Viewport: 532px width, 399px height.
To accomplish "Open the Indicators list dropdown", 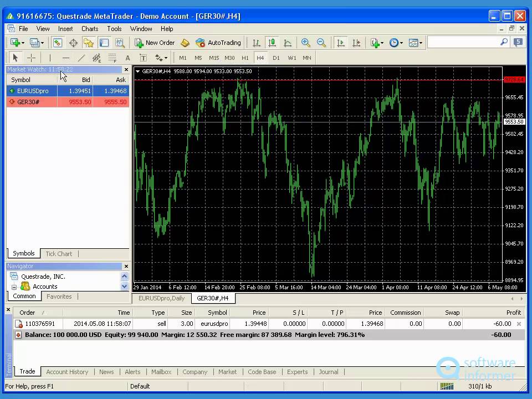I will 377,43.
